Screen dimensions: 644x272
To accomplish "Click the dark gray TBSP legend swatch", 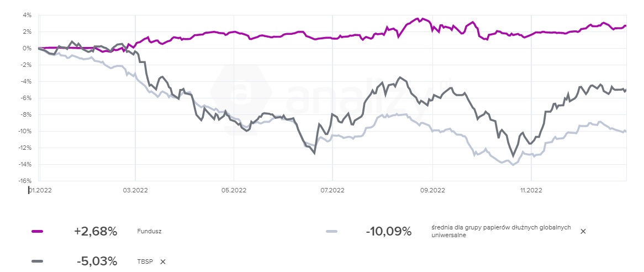I will 38,261.
